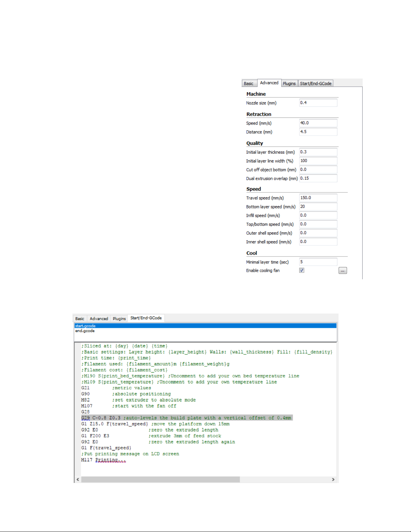Viewport: 411px width, 532px height.
Task: Open extra cooling settings with the ellipsis button
Action: pos(343,271)
